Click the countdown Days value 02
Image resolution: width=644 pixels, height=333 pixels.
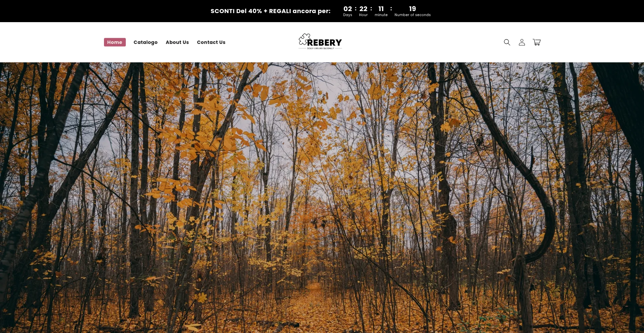click(347, 9)
